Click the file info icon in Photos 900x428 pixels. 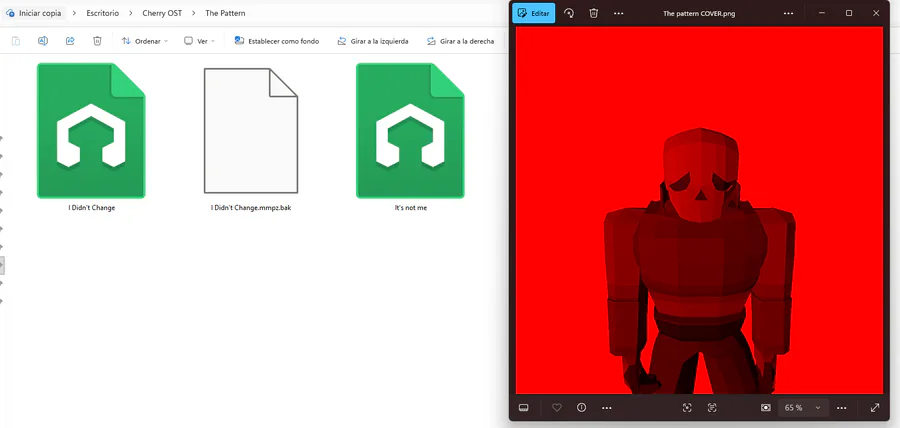581,407
